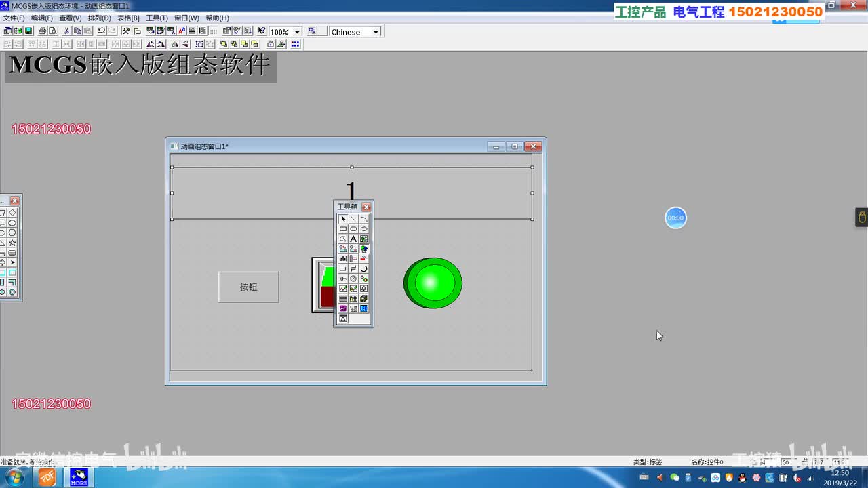Image resolution: width=868 pixels, height=488 pixels.
Task: Click the 动画组态窗口1* window title
Action: tap(204, 146)
